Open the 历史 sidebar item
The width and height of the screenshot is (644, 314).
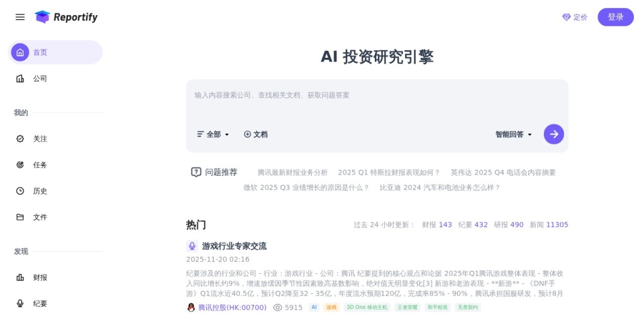click(x=40, y=191)
